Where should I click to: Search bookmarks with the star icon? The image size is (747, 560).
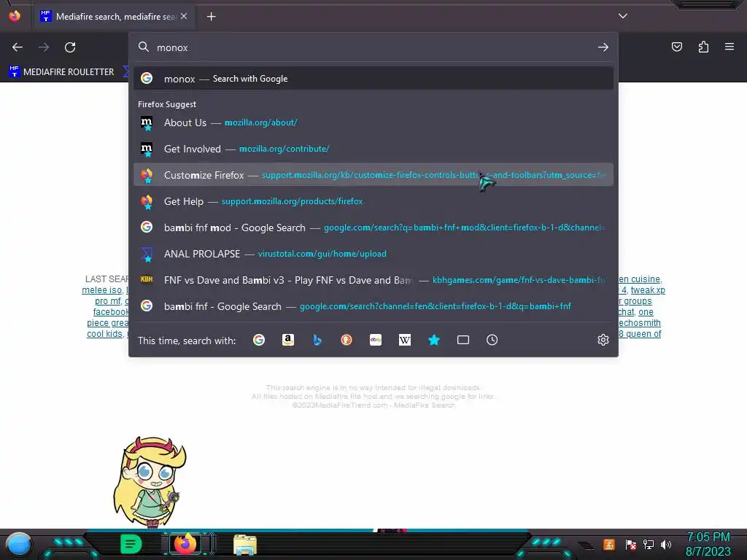click(x=433, y=340)
